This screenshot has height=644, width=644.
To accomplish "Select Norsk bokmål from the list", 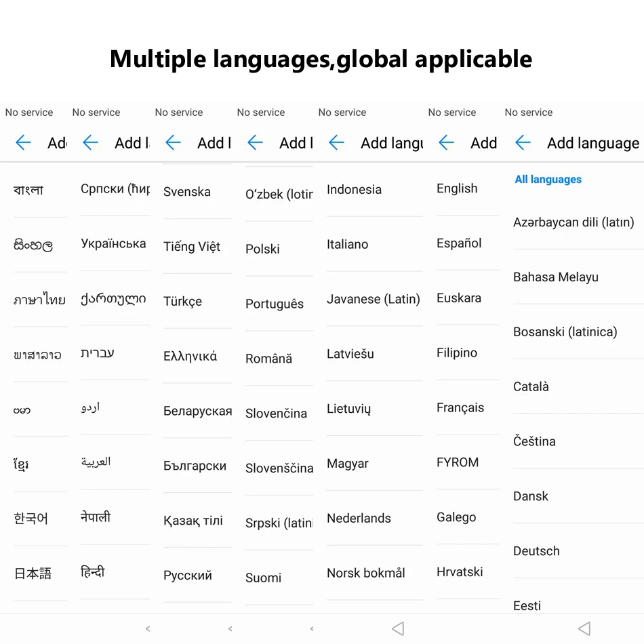I will tap(366, 573).
